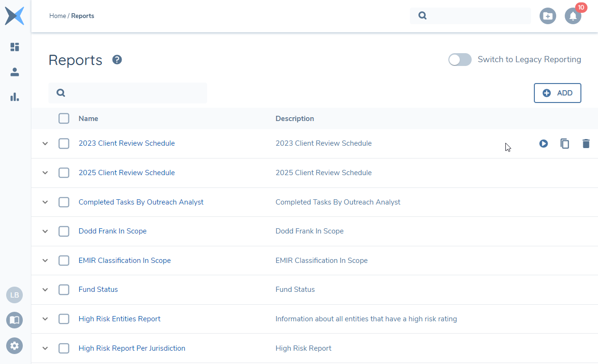
Task: Duplicate the 2023 Client Review Schedule report
Action: 565,143
